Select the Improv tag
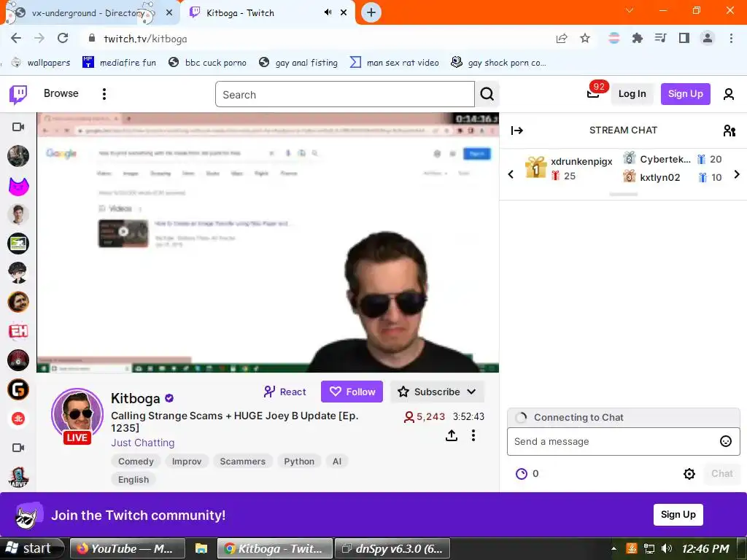This screenshot has width=747, height=560. click(x=187, y=462)
